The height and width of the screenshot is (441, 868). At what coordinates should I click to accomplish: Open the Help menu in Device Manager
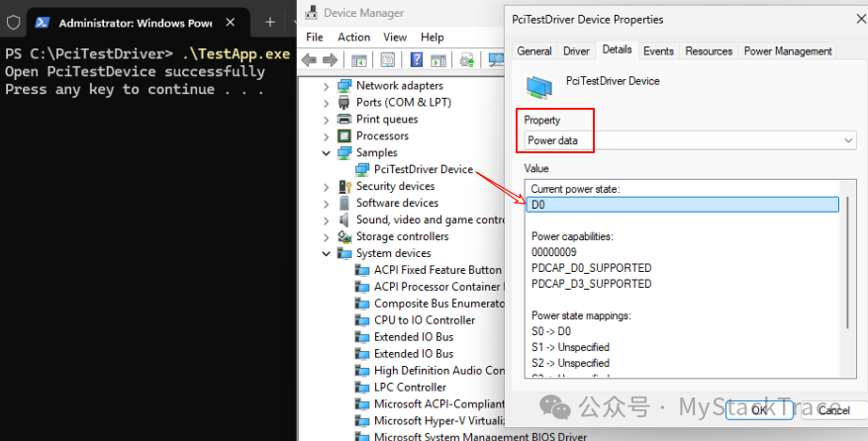[x=432, y=37]
